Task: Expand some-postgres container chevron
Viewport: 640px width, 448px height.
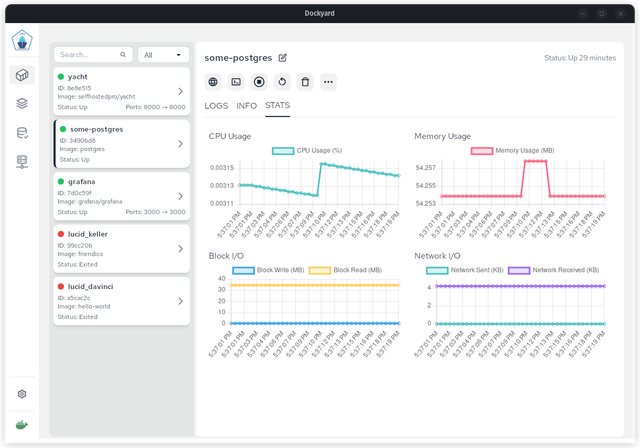Action: [x=180, y=144]
